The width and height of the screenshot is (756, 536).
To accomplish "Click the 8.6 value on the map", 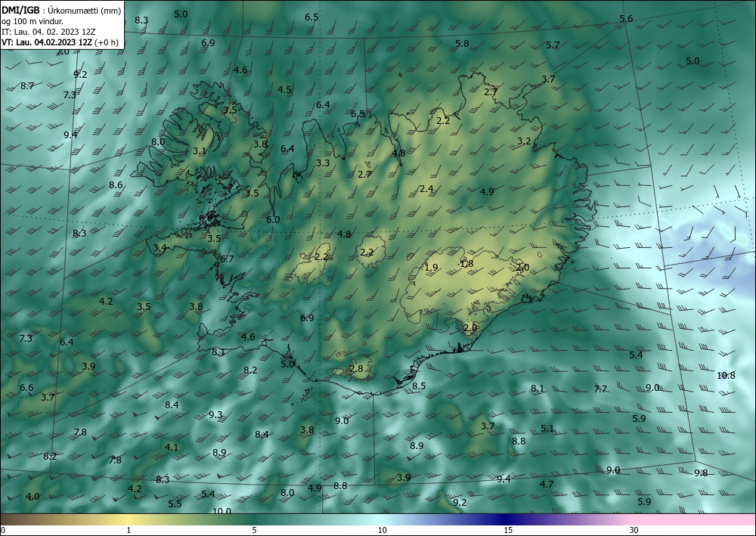I will (116, 184).
